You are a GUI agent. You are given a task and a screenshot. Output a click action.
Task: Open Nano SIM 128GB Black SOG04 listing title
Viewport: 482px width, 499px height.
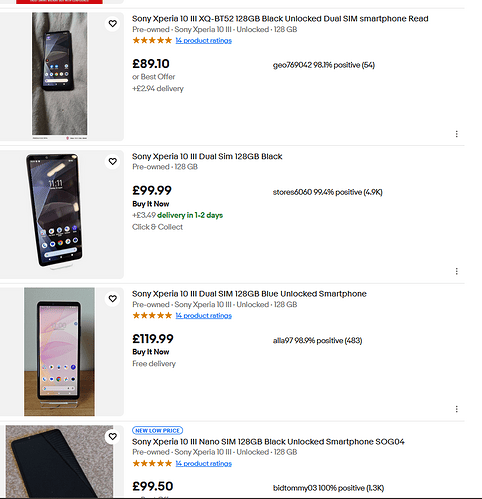tap(268, 442)
